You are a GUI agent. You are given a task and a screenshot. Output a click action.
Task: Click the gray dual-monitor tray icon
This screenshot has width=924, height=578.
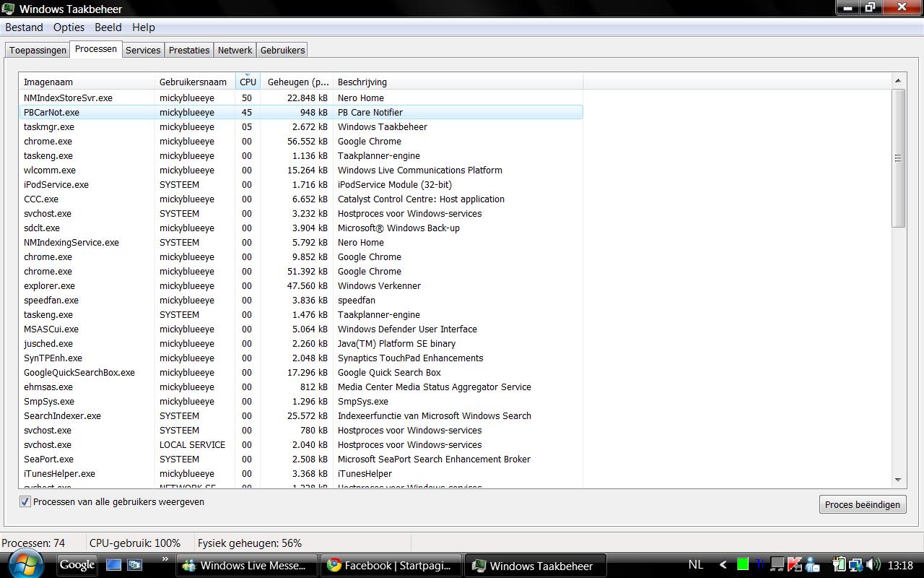tap(777, 564)
